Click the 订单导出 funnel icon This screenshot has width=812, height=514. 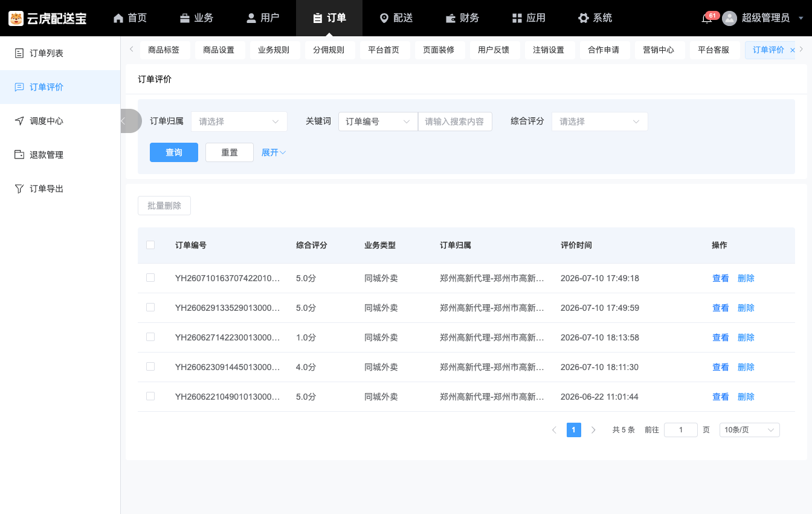pos(19,189)
